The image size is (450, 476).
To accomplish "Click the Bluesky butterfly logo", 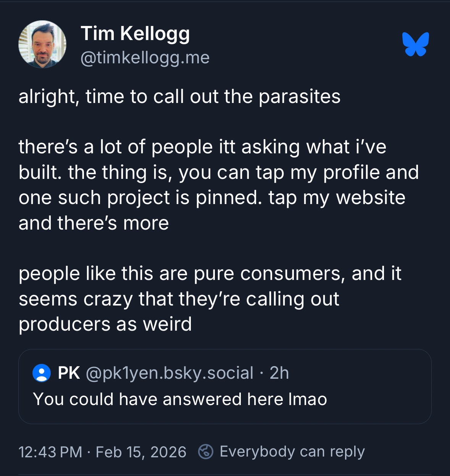I will (x=415, y=44).
